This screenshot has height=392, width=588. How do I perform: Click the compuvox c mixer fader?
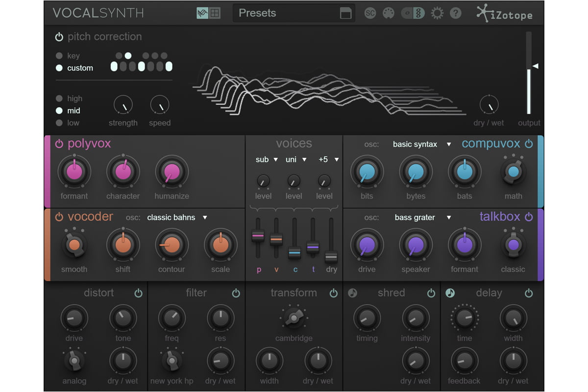pyautogui.click(x=294, y=252)
